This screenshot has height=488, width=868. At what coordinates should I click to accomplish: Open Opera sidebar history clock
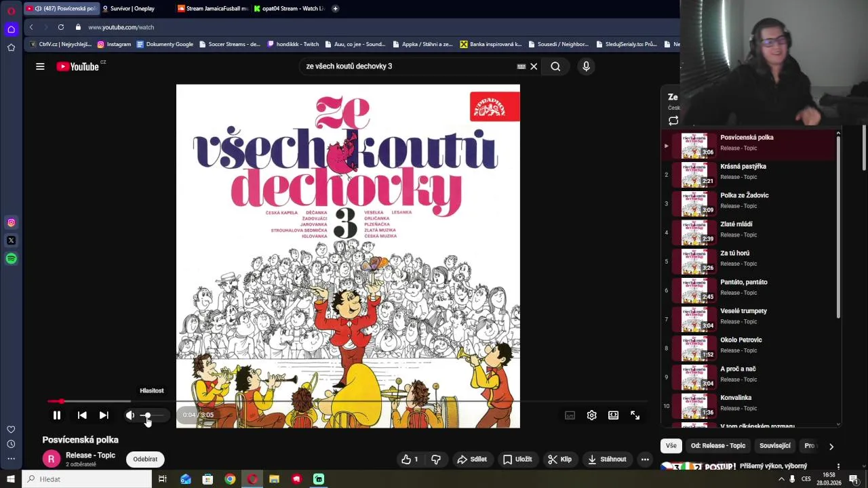coord(11,444)
